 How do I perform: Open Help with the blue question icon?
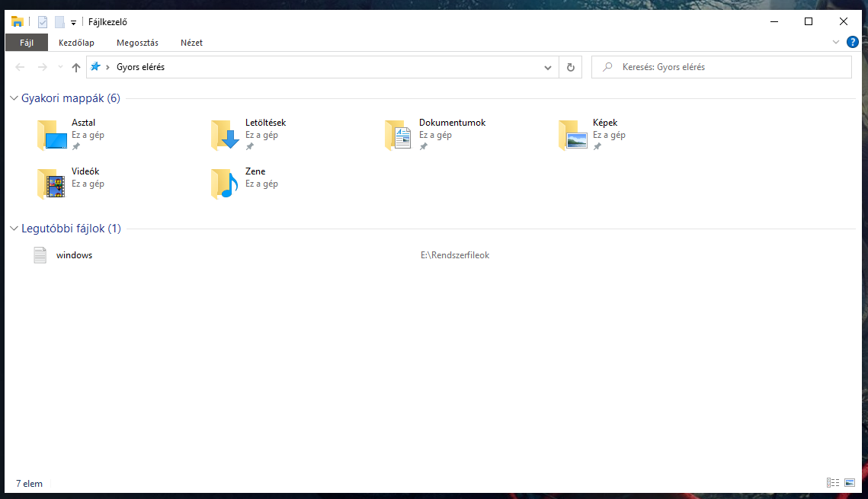[x=853, y=42]
